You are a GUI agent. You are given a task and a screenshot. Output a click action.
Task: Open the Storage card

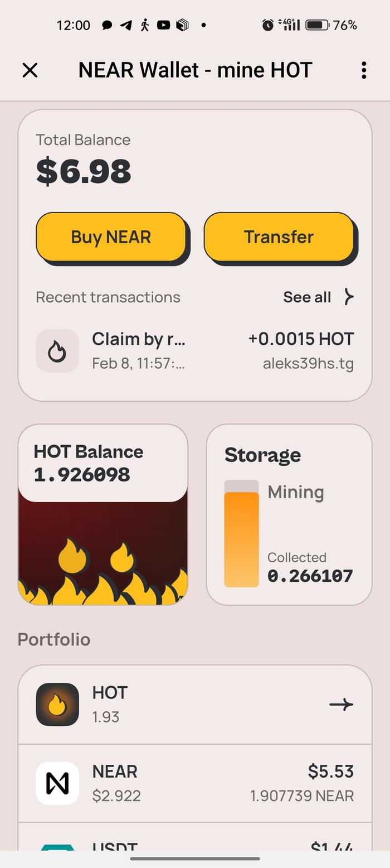pos(289,514)
